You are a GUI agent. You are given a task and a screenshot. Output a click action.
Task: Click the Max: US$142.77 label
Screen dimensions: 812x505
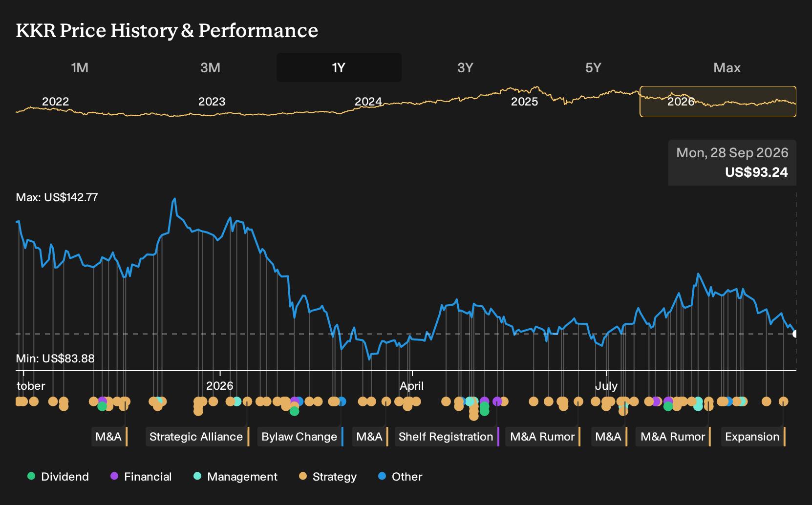pos(57,197)
